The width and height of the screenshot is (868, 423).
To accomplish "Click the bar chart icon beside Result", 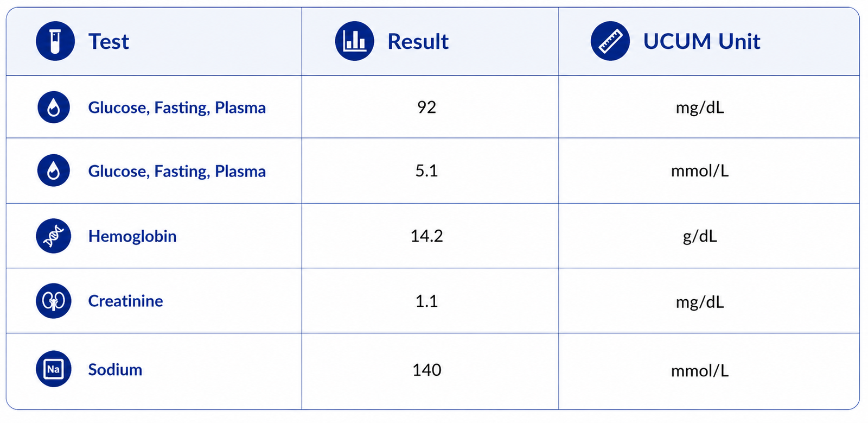I will [354, 41].
